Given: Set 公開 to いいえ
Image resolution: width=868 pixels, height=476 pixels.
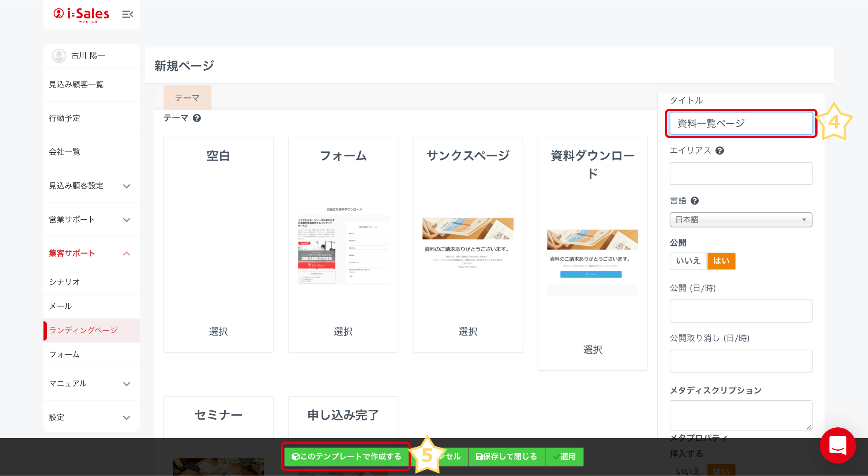Looking at the screenshot, I should (x=688, y=261).
